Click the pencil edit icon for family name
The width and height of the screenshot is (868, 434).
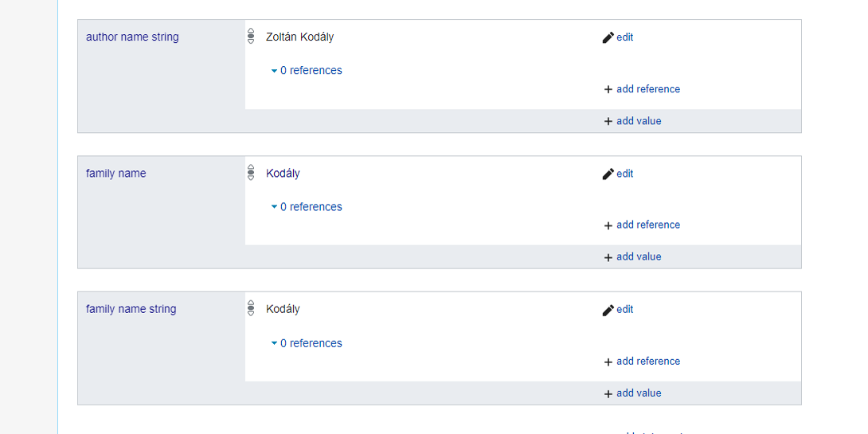coord(608,174)
